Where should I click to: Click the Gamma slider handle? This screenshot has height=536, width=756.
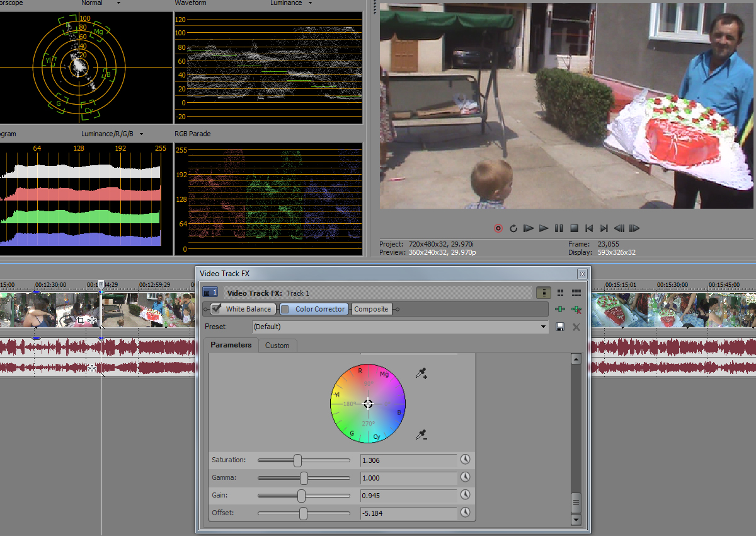[x=304, y=478]
